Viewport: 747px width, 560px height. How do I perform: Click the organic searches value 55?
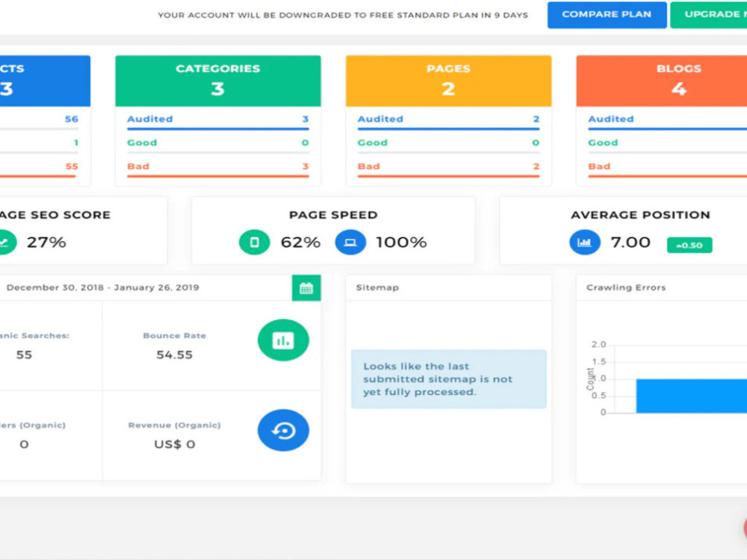[24, 355]
